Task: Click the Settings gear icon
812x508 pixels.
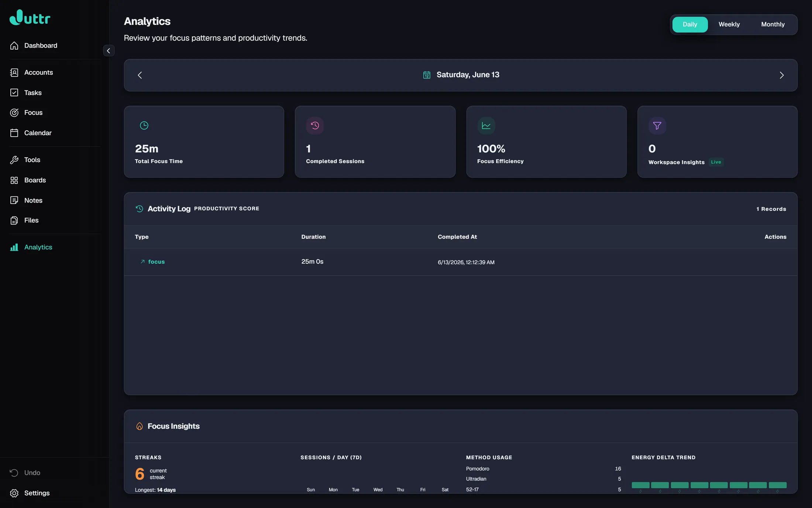Action: 14,493
